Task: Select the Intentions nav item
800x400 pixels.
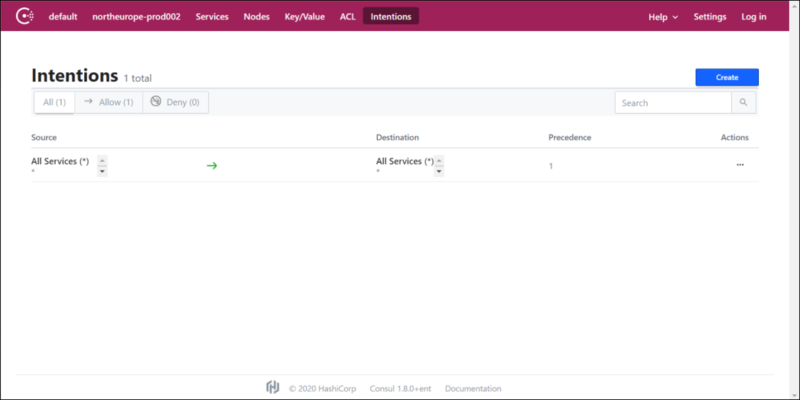Action: [x=391, y=16]
